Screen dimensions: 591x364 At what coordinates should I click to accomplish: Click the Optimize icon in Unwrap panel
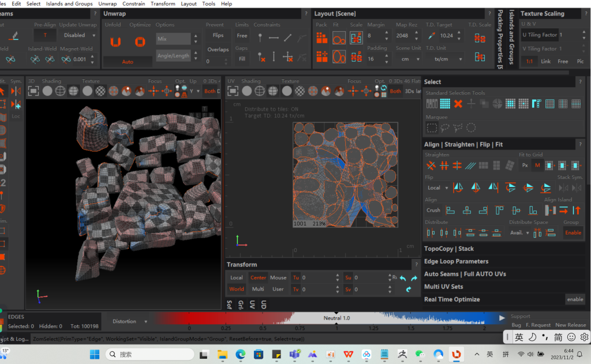(140, 42)
